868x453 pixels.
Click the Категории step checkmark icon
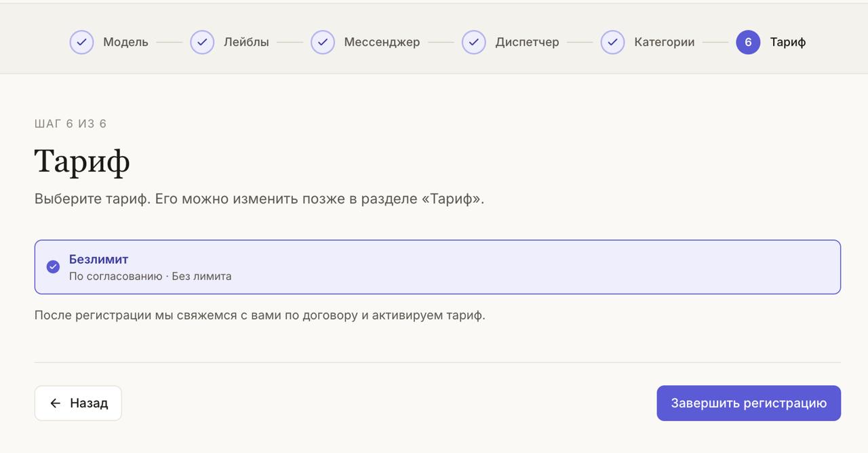612,42
